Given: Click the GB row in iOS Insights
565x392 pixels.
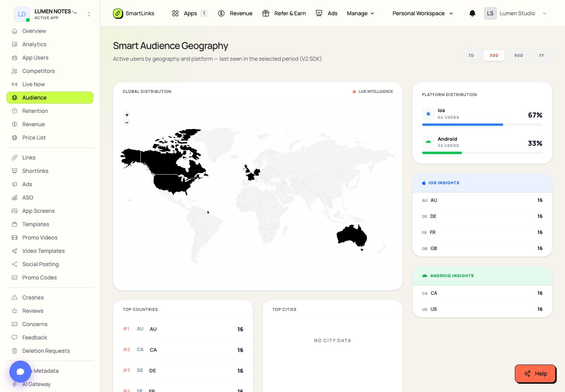Looking at the screenshot, I should pyautogui.click(x=482, y=249).
